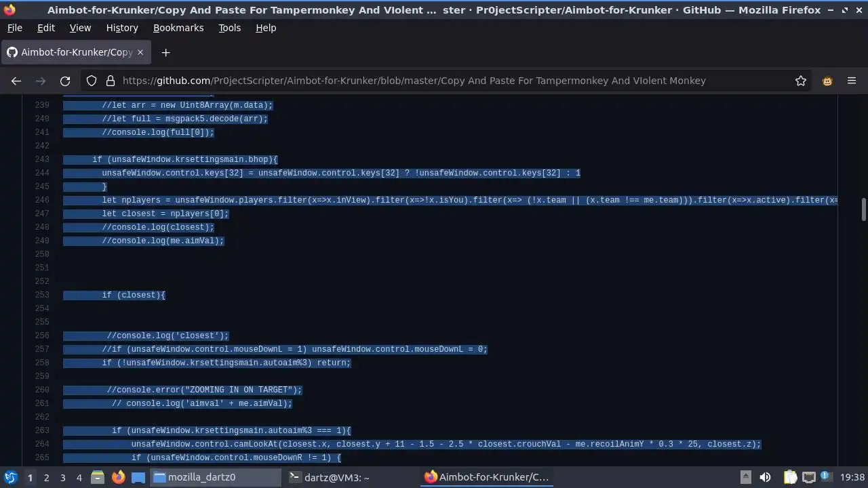Open the update notifier tray icon

(825, 477)
